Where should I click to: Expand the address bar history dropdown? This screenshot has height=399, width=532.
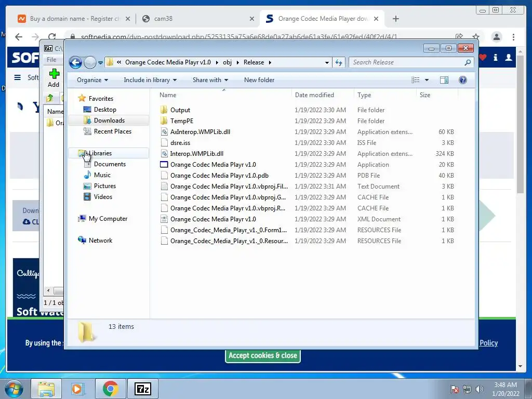327,62
